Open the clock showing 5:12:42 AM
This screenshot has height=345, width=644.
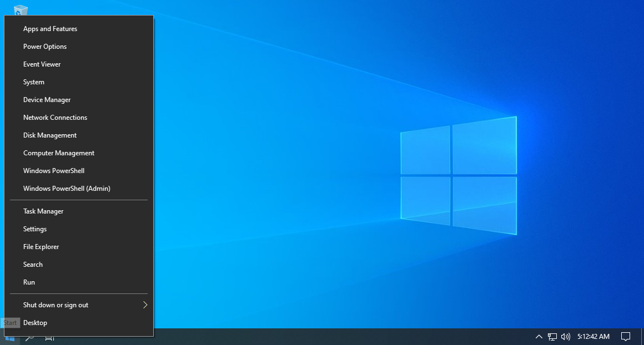[593, 337]
